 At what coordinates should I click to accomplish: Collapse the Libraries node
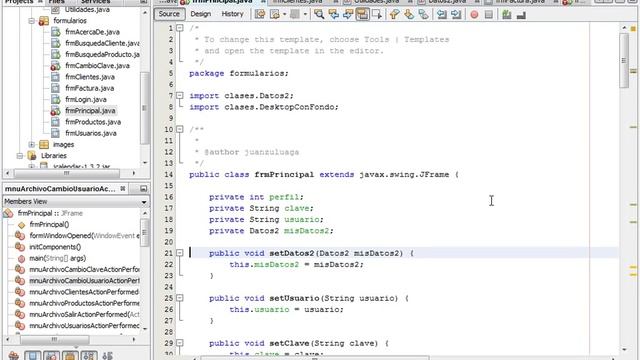[x=20, y=156]
